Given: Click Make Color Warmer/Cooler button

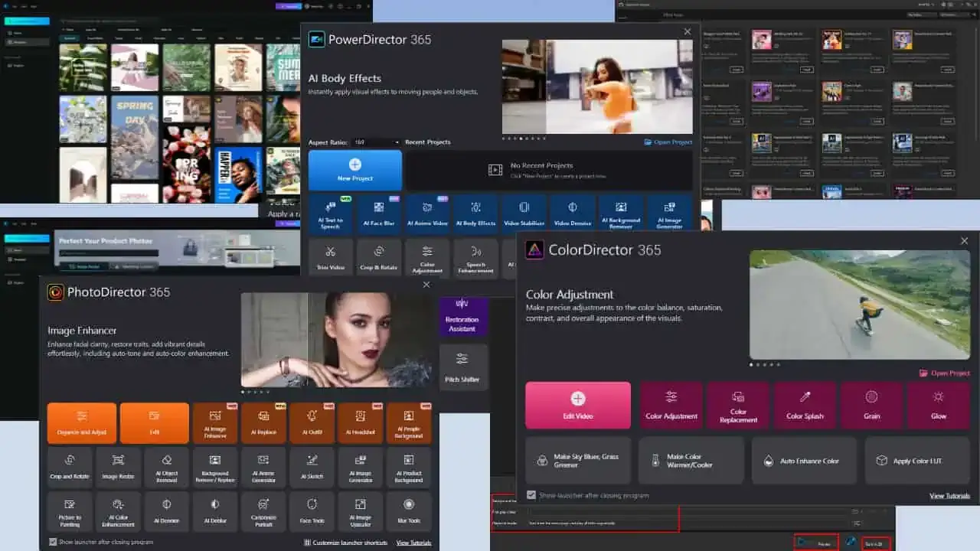Looking at the screenshot, I should point(691,460).
